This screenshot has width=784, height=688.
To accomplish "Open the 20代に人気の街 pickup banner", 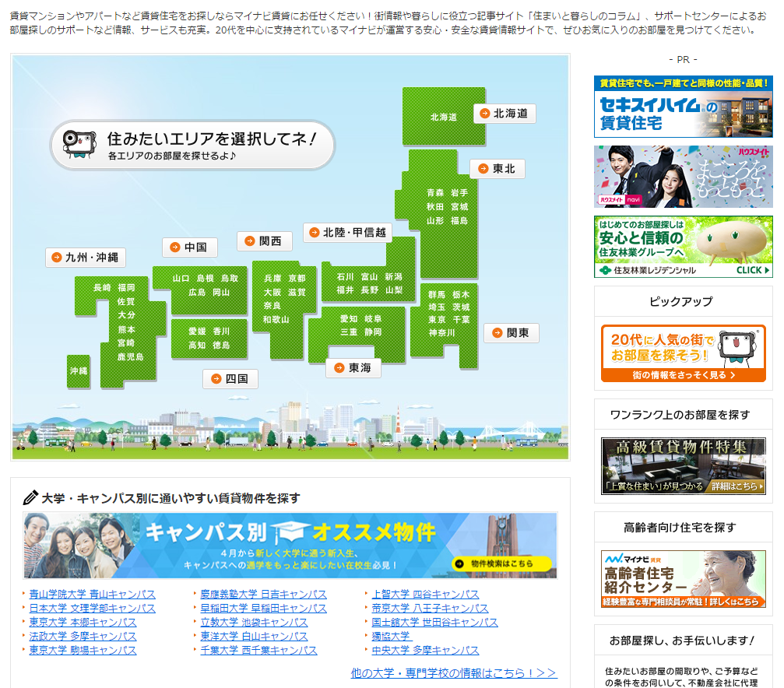I will coord(683,353).
